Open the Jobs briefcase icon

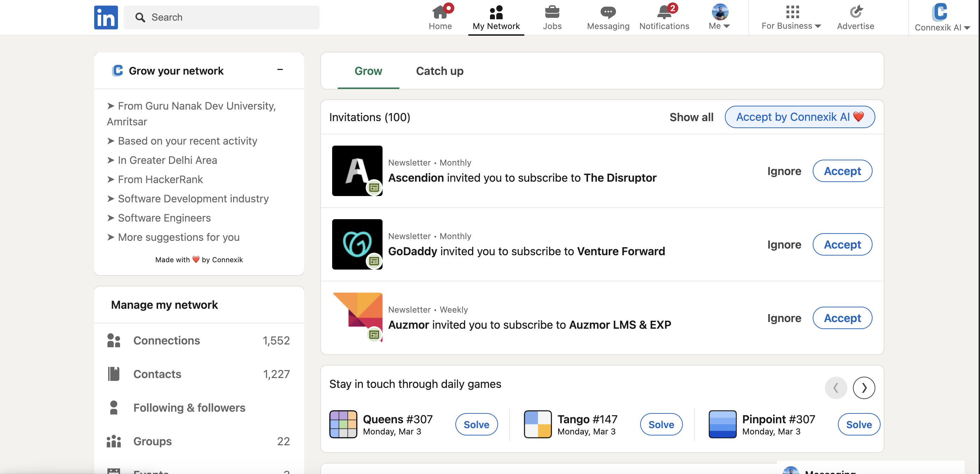[552, 12]
